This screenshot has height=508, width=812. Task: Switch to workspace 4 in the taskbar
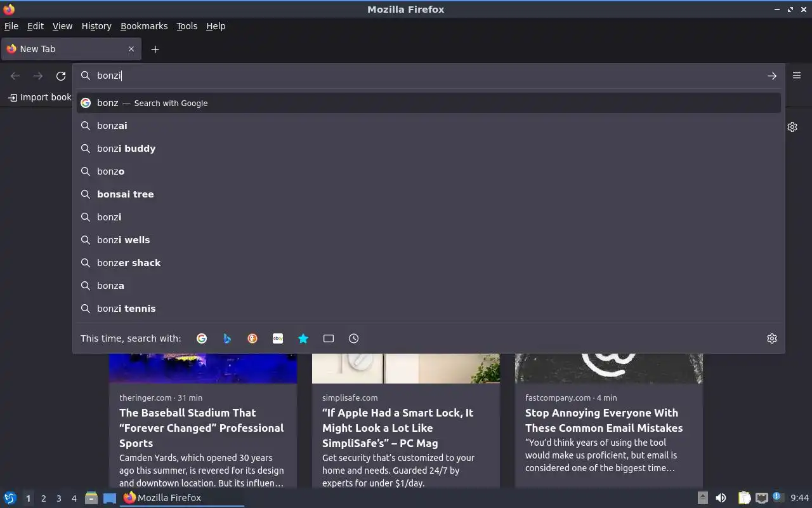(74, 498)
